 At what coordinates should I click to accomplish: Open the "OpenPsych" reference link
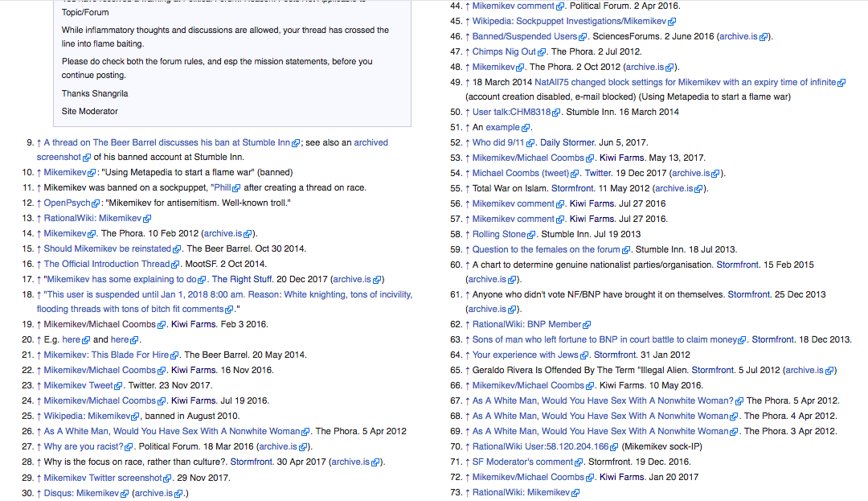click(x=67, y=203)
